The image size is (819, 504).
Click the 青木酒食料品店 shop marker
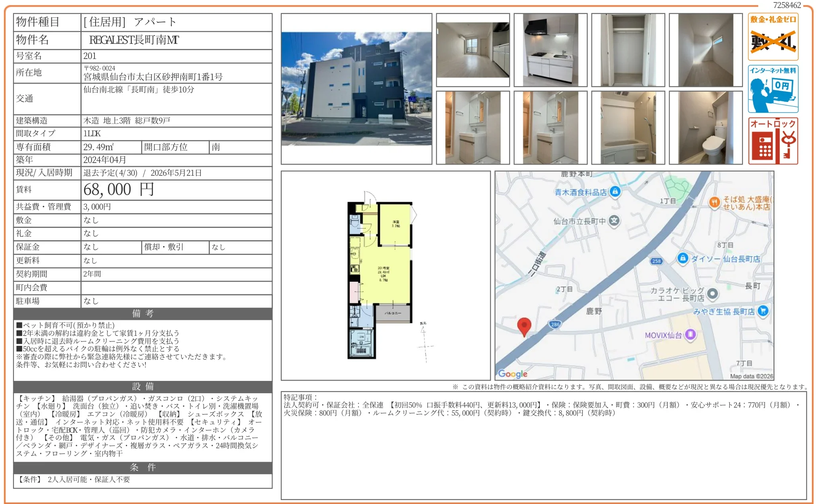[x=615, y=192]
